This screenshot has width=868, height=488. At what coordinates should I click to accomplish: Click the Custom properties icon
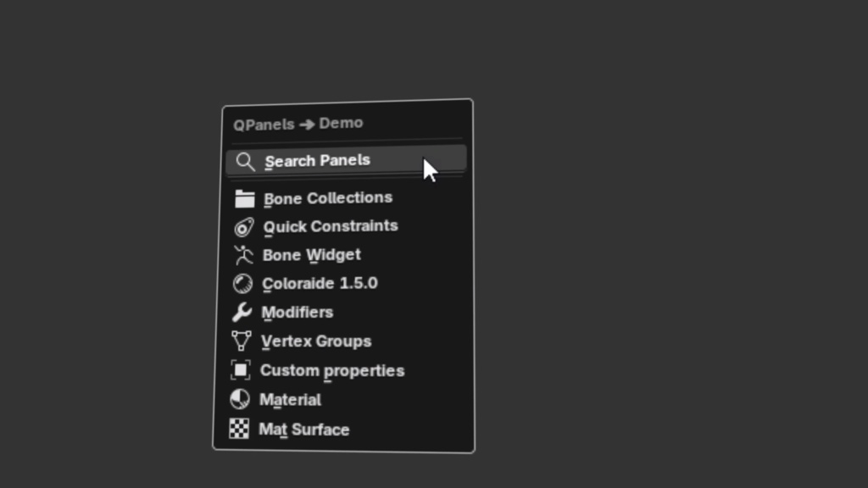click(x=242, y=370)
